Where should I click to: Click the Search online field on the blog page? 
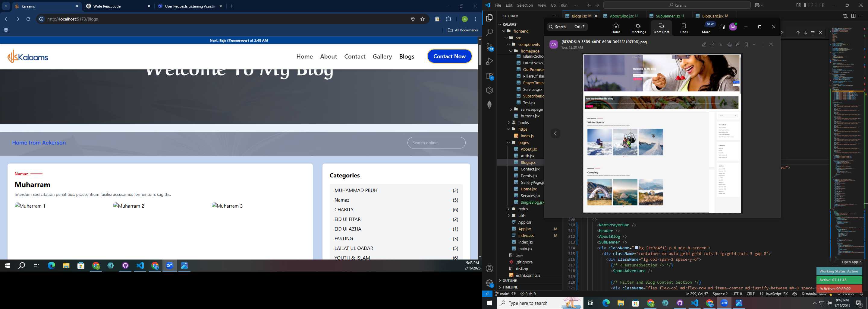click(436, 143)
